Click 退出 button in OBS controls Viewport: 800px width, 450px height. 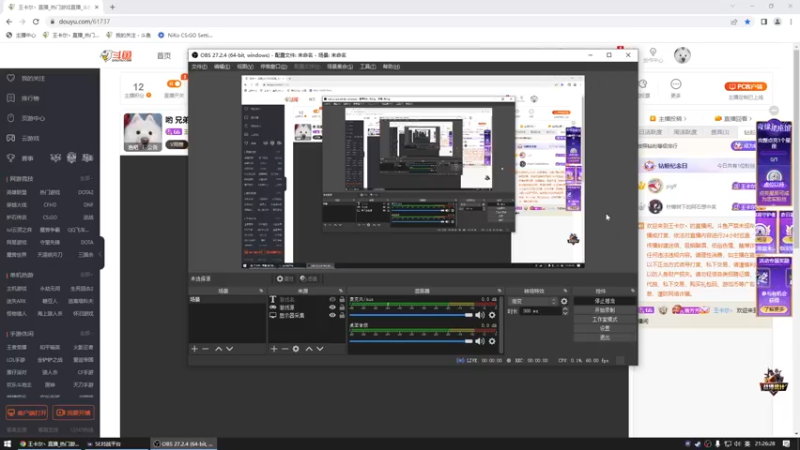click(x=605, y=338)
